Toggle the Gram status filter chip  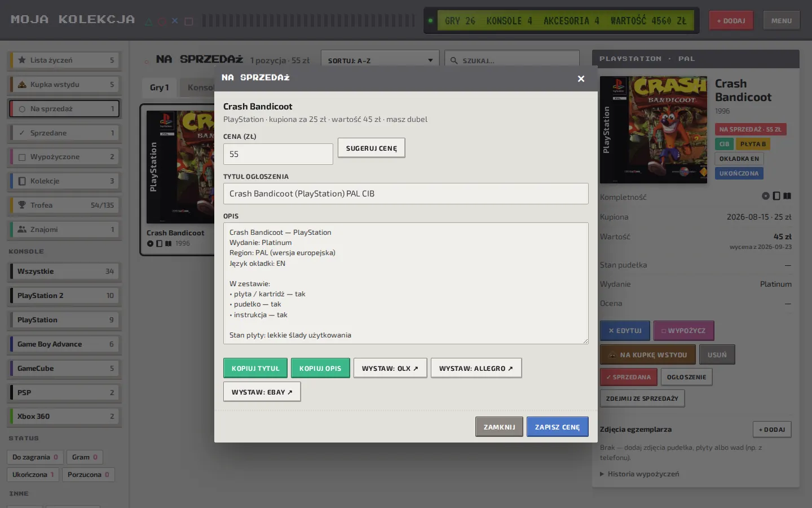(85, 457)
